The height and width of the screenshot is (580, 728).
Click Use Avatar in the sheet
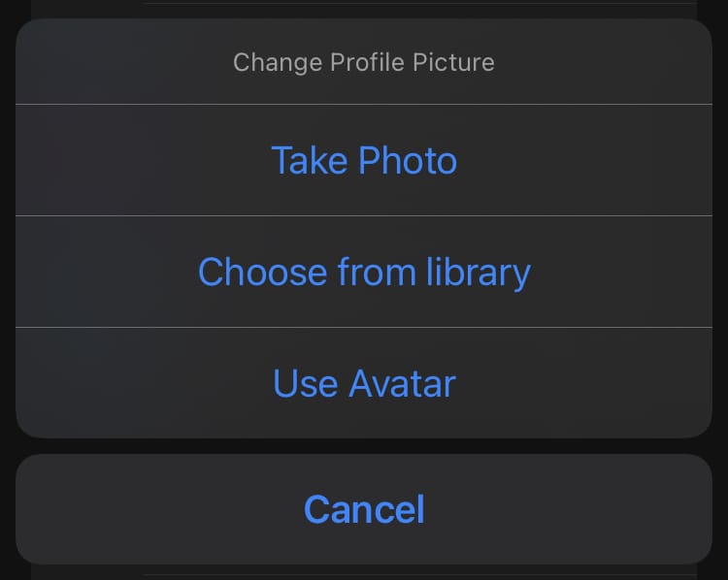point(364,383)
